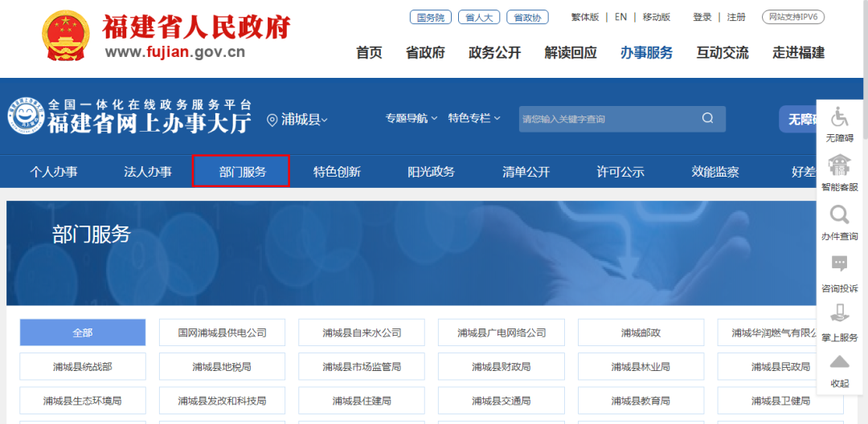Image resolution: width=868 pixels, height=424 pixels.
Task: Select the 部门服务 tab
Action: coord(241,171)
